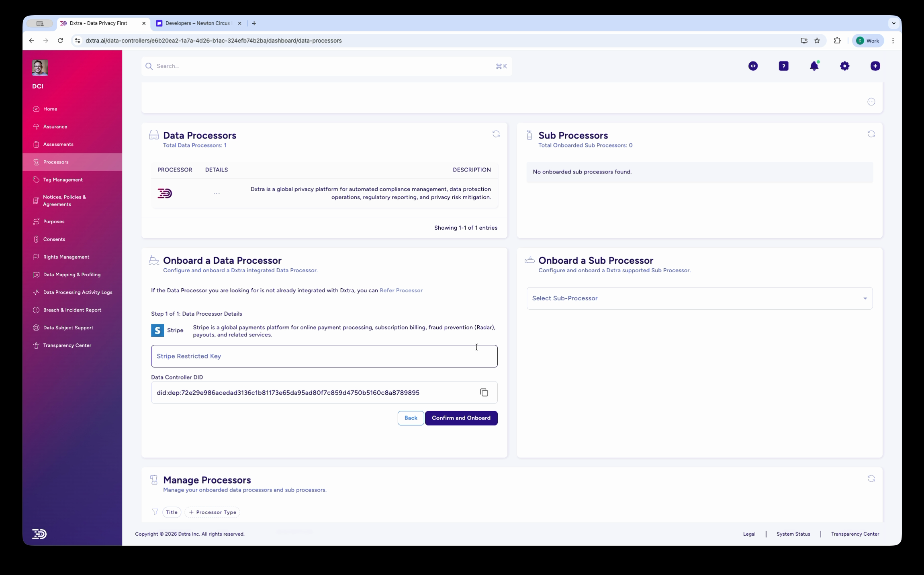Toggle the Title filter chip
This screenshot has width=924, height=575.
tap(172, 512)
